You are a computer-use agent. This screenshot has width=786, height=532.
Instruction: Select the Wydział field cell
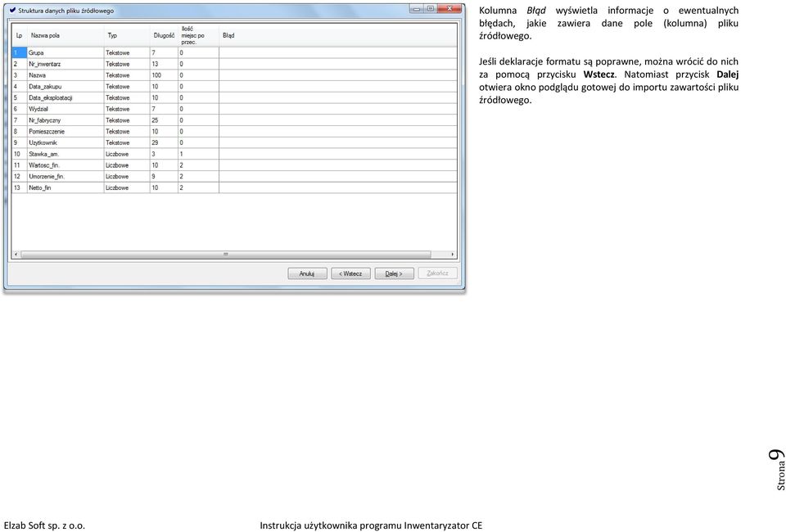click(x=65, y=109)
